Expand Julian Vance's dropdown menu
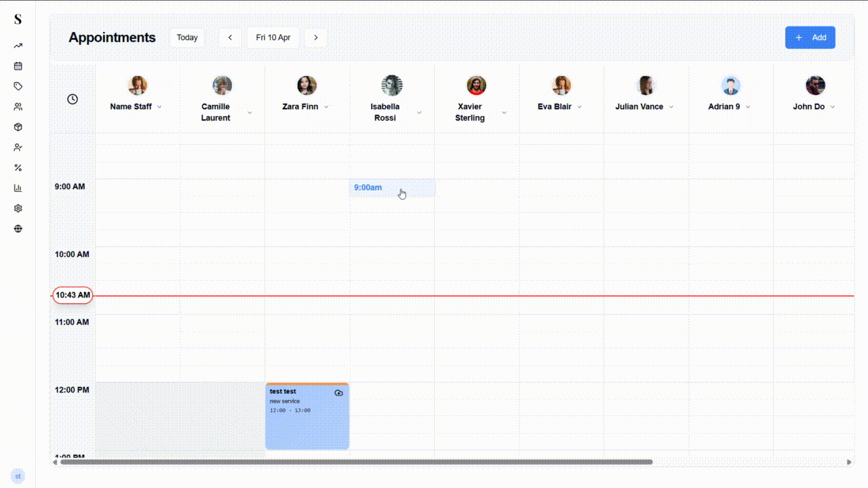The height and width of the screenshot is (488, 868). pyautogui.click(x=671, y=106)
